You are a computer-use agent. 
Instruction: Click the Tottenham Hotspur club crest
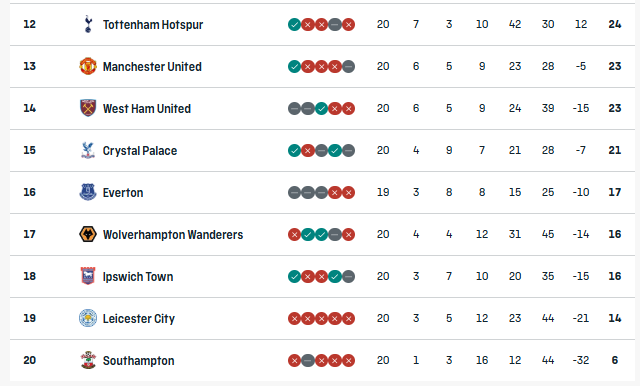point(88,24)
